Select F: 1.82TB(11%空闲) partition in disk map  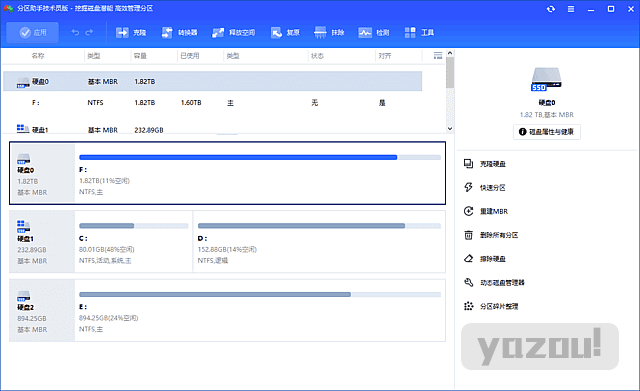click(x=260, y=173)
